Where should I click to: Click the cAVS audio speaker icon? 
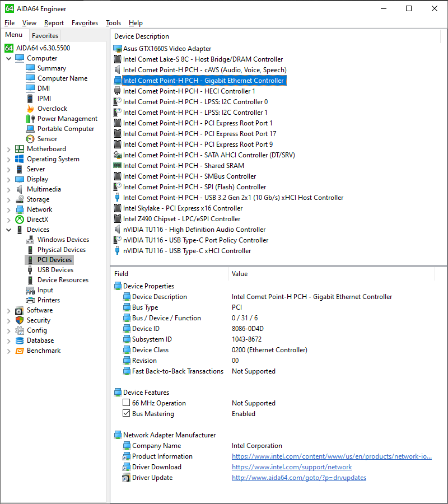click(118, 70)
